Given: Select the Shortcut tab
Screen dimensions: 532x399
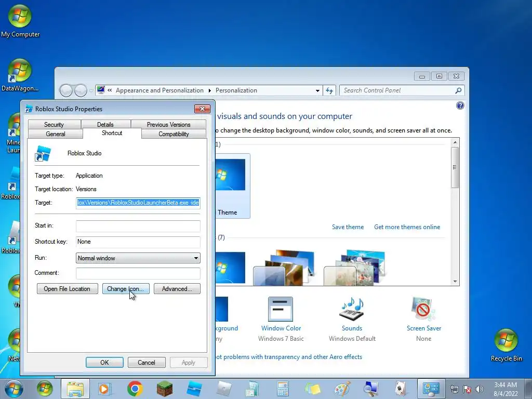Looking at the screenshot, I should 112,133.
